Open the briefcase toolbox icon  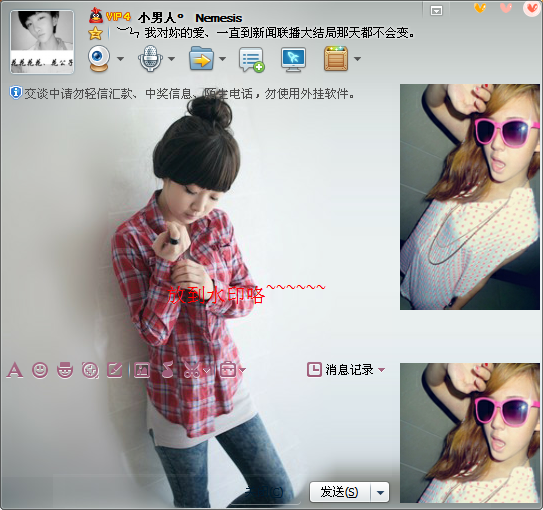point(228,370)
